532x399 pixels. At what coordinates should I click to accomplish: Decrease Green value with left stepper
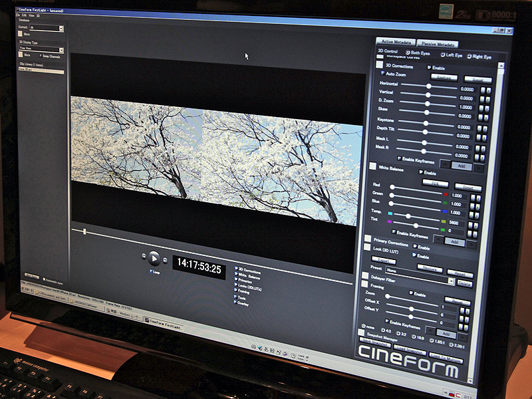point(472,206)
